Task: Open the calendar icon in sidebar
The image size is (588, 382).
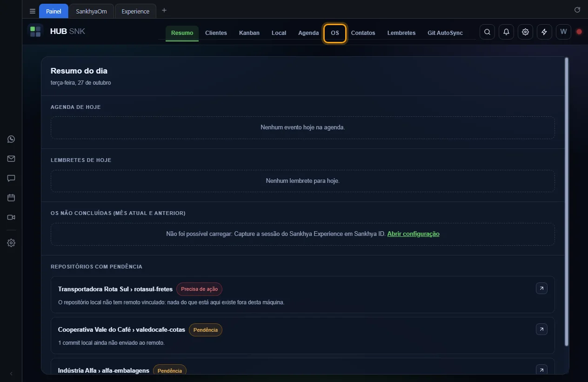Action: point(11,198)
